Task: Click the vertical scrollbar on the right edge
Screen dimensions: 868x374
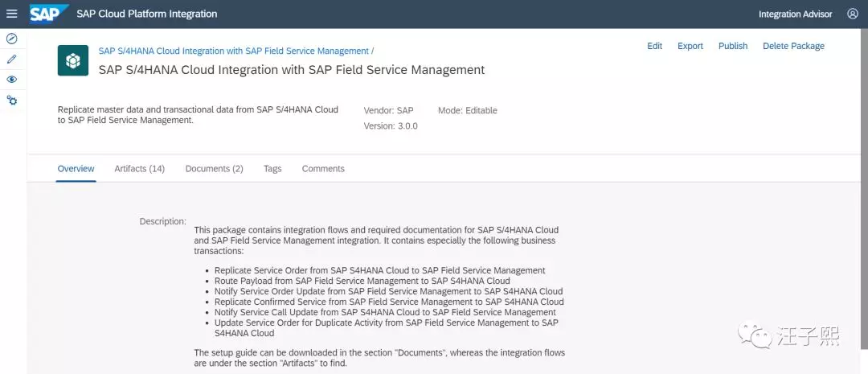Action: (x=866, y=188)
